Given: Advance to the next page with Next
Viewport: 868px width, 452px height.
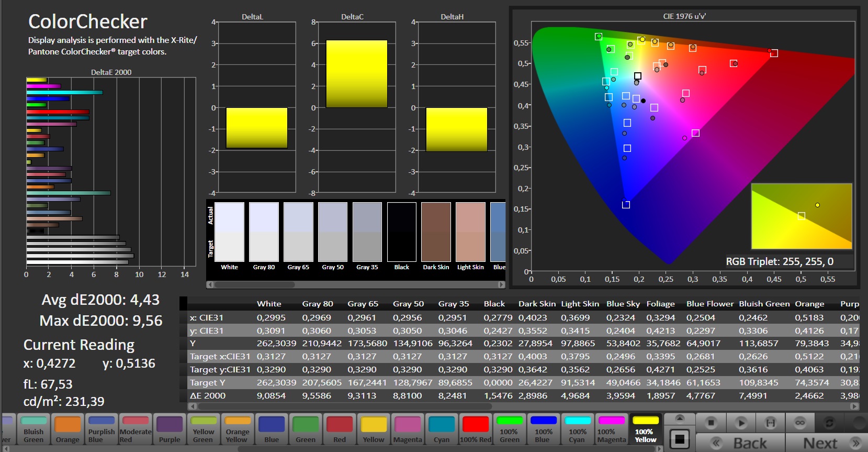Looking at the screenshot, I should [827, 443].
